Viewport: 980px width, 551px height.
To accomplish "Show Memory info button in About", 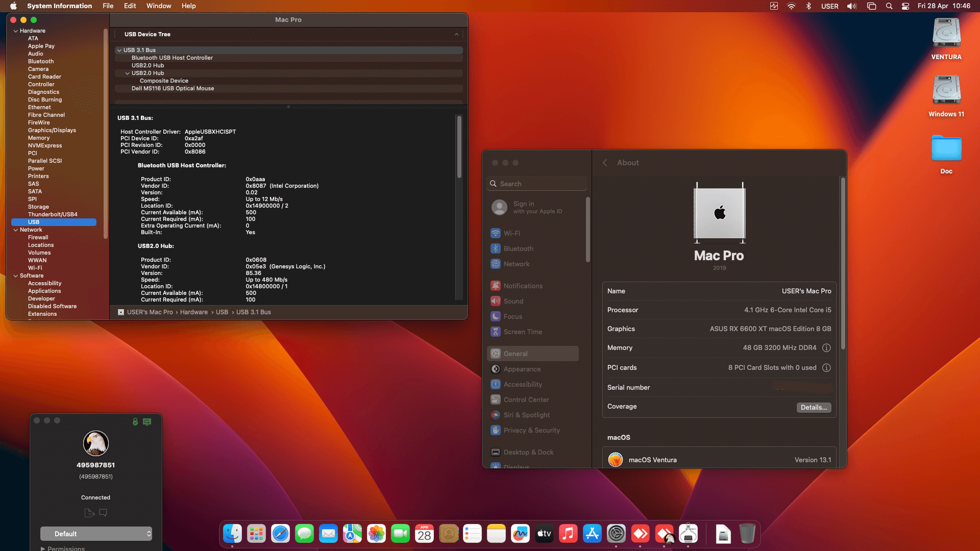I will pyautogui.click(x=826, y=348).
